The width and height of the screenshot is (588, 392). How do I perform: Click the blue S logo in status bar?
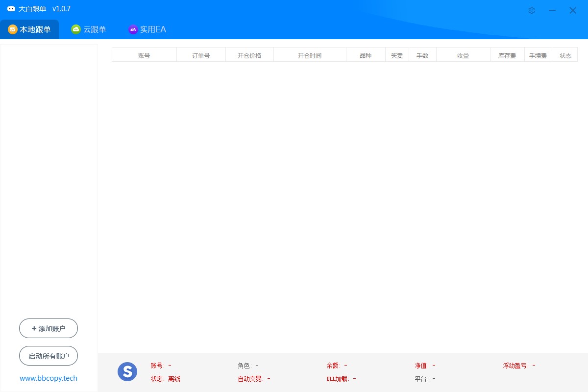click(x=127, y=372)
